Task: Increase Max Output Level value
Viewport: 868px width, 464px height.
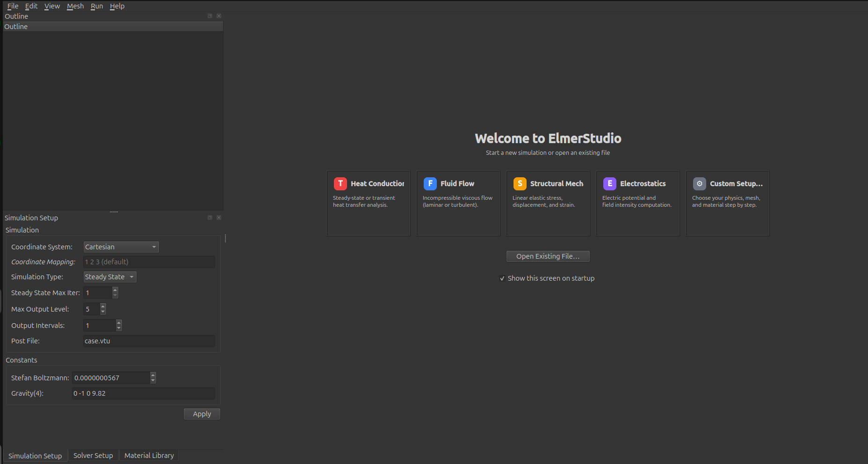Action: pos(103,306)
